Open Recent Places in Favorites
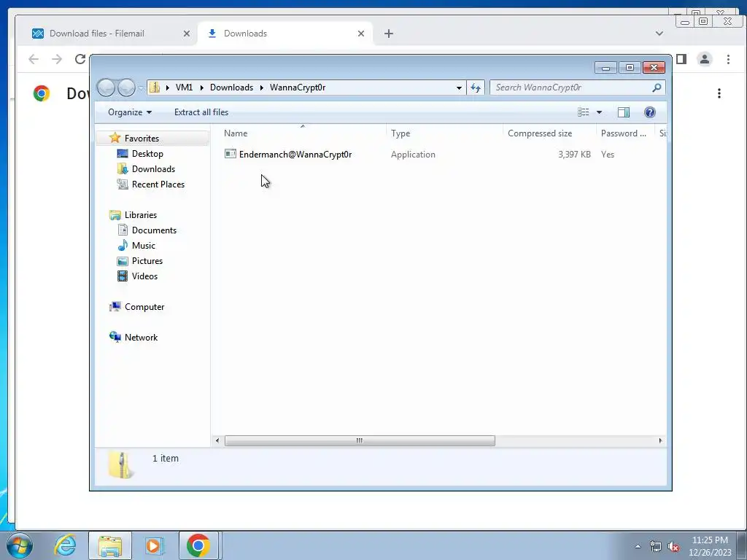This screenshot has width=747, height=560. pos(158,184)
